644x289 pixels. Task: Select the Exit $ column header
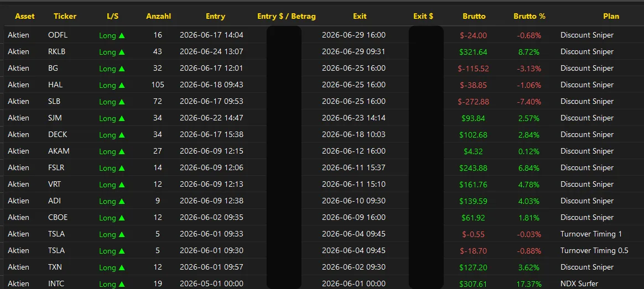(x=423, y=17)
